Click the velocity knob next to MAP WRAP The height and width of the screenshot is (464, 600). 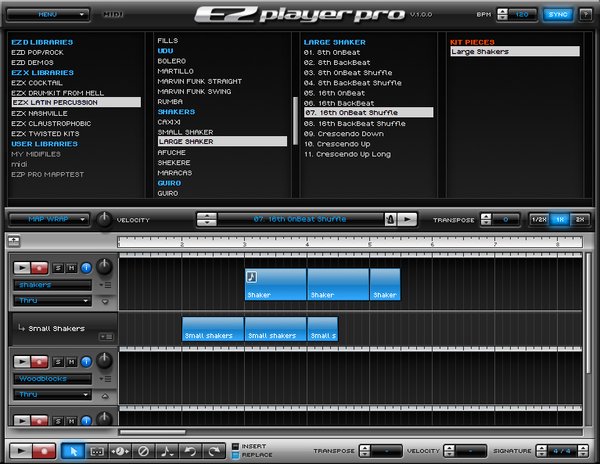(x=105, y=219)
